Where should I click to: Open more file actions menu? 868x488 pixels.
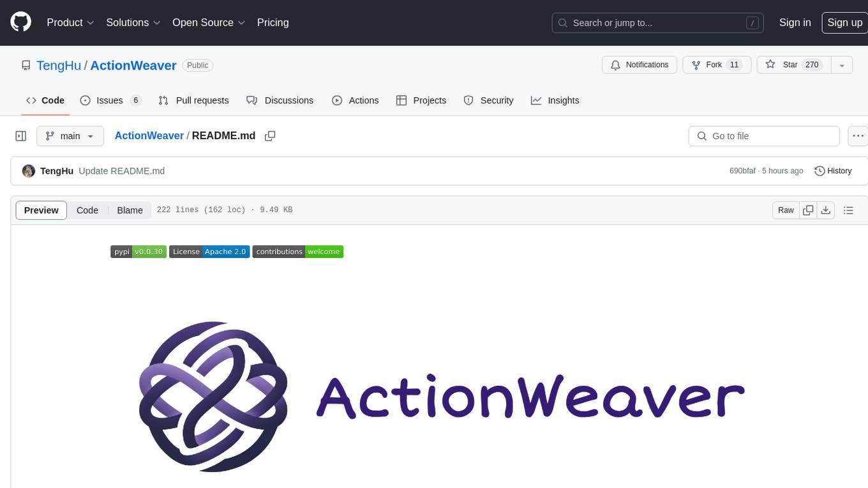(x=858, y=136)
